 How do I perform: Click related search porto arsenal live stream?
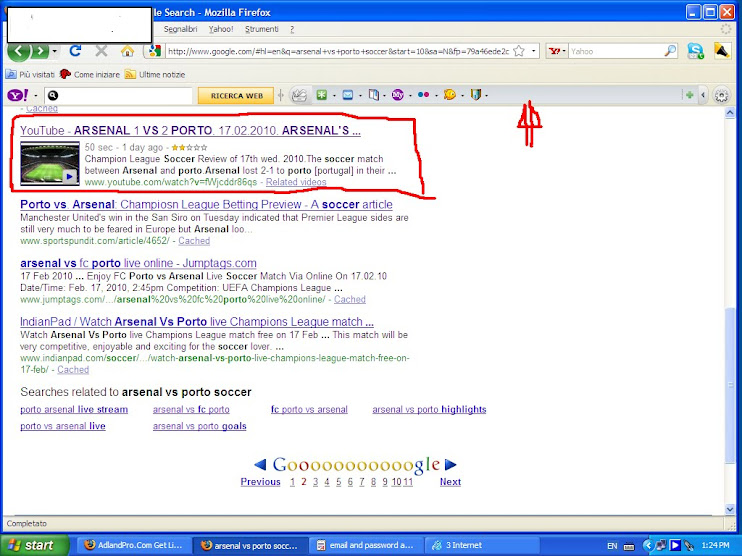pyautogui.click(x=74, y=410)
